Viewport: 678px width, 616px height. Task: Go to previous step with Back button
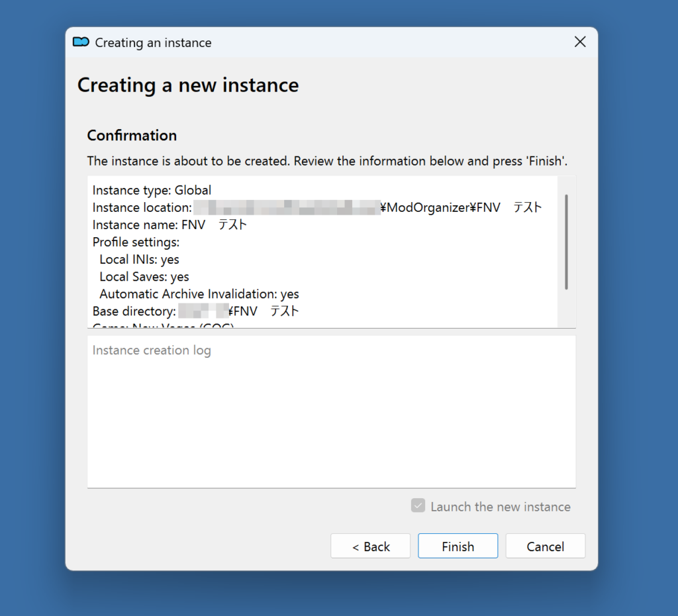[370, 546]
